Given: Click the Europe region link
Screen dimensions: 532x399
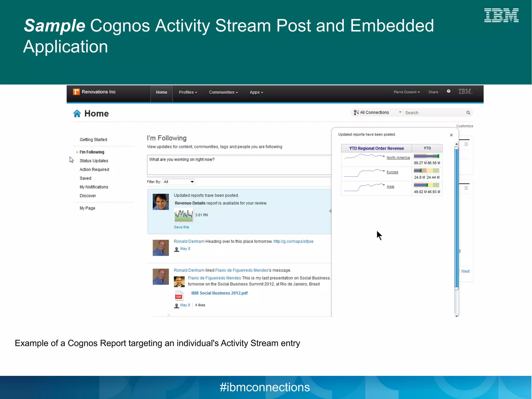Looking at the screenshot, I should pos(392,172).
